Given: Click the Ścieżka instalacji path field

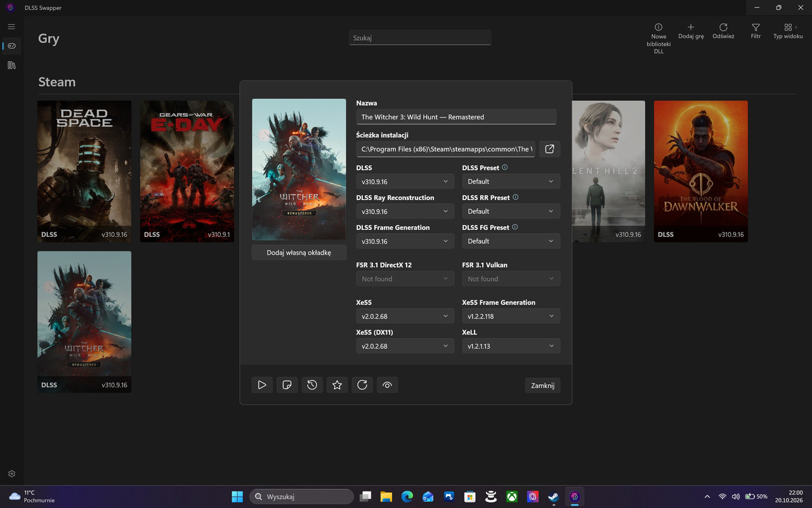Looking at the screenshot, I should click(x=446, y=149).
